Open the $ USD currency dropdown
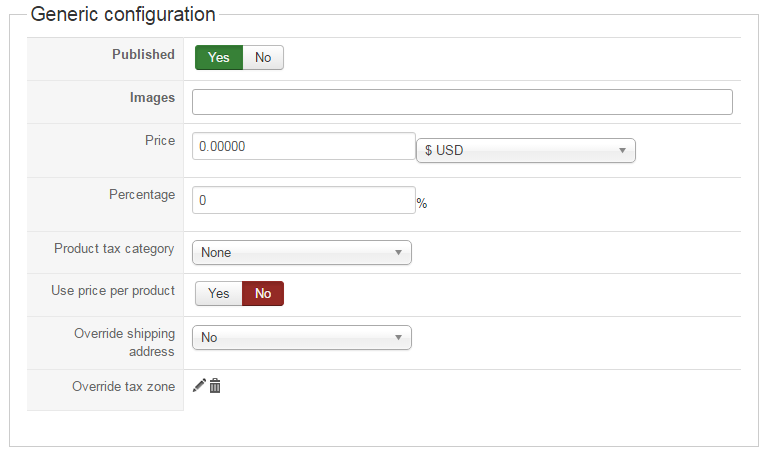The image size is (770, 454). click(x=525, y=151)
